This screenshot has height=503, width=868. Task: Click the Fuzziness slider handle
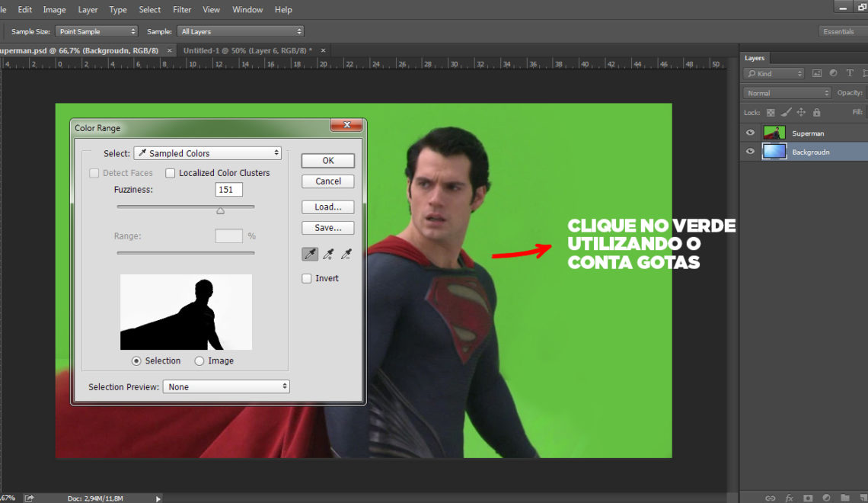tap(220, 210)
